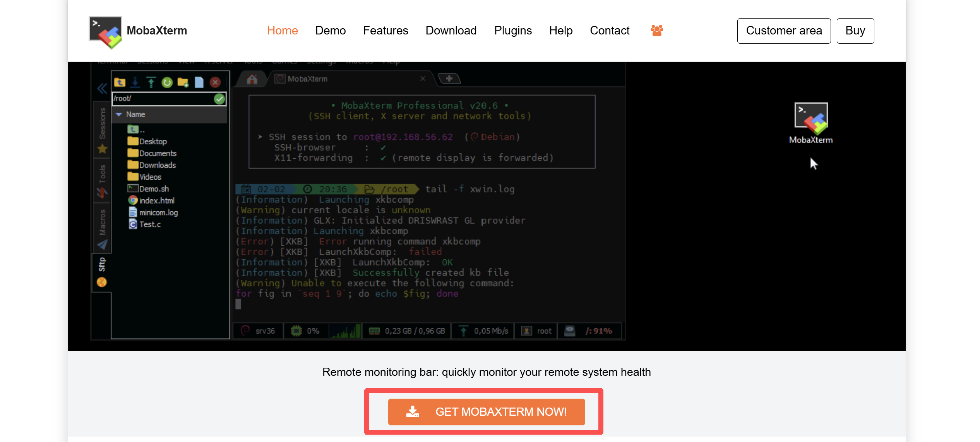Open the Plugins page
Image resolution: width=980 pixels, height=442 pixels.
tap(513, 31)
